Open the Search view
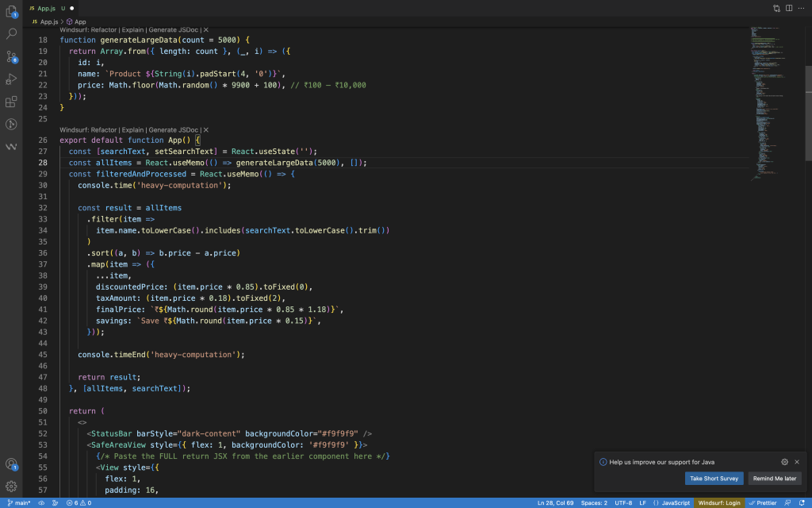 coord(11,34)
